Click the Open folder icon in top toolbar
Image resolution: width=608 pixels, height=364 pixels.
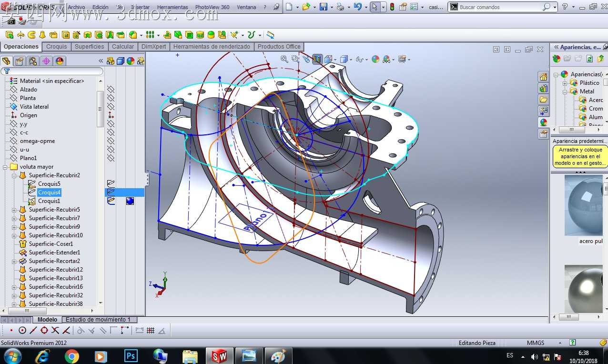click(306, 7)
